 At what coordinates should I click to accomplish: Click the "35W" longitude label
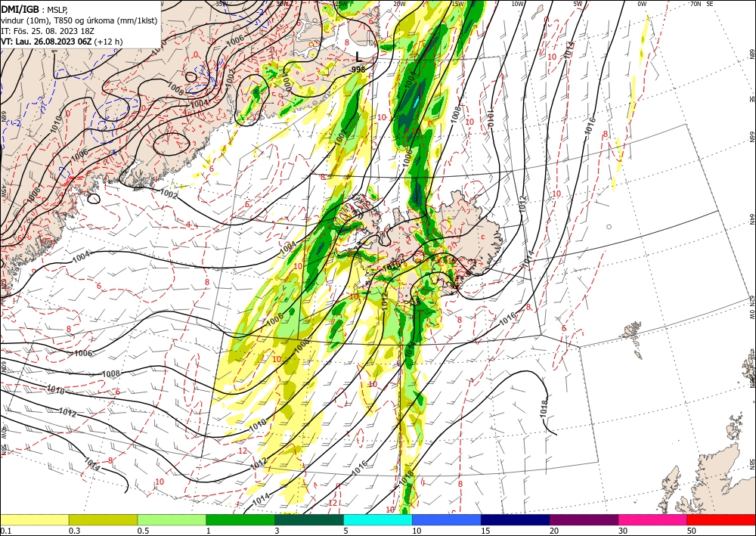pyautogui.click(x=222, y=4)
